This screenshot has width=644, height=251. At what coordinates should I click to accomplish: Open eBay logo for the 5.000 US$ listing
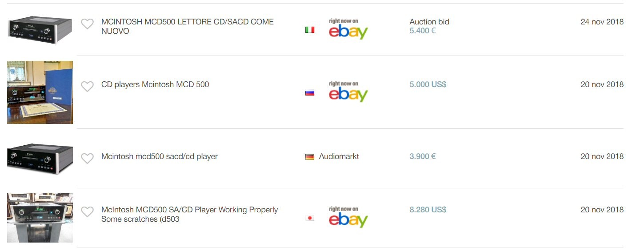point(348,92)
